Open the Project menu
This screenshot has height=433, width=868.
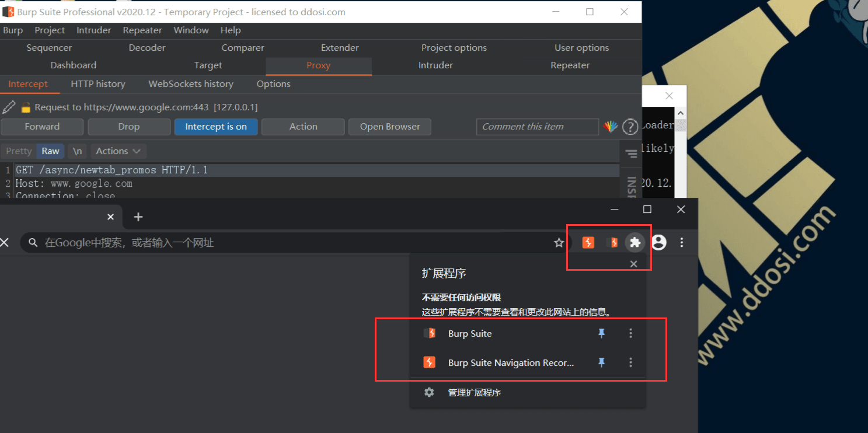tap(50, 30)
